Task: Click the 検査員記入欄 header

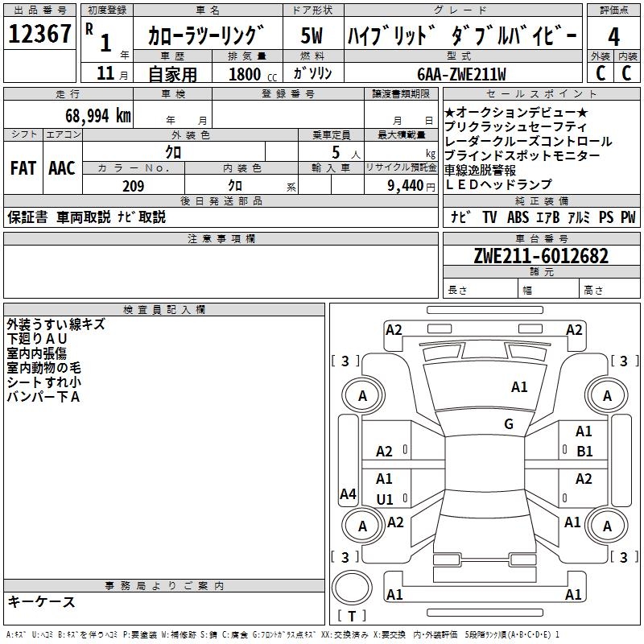Action: tap(164, 310)
